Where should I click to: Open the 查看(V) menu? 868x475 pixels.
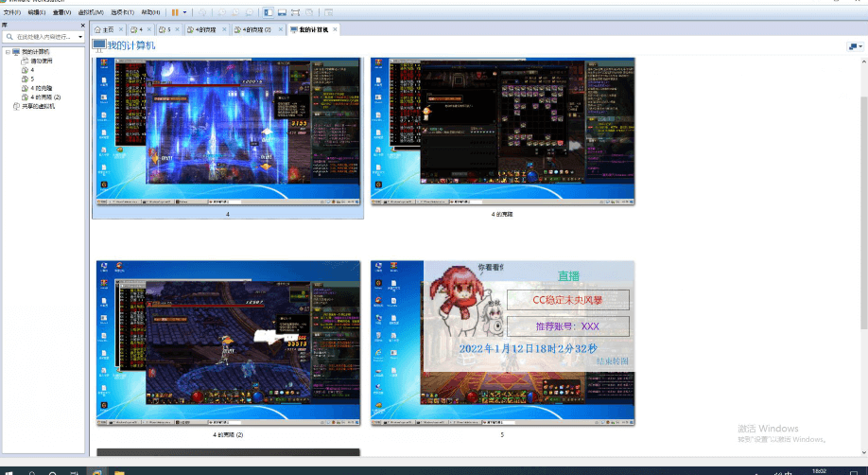click(x=62, y=12)
